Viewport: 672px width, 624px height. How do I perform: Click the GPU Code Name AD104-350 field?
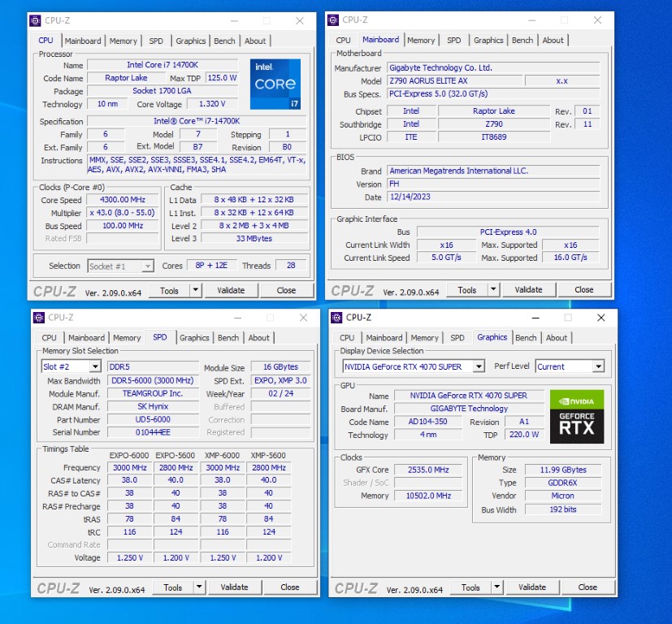(427, 422)
